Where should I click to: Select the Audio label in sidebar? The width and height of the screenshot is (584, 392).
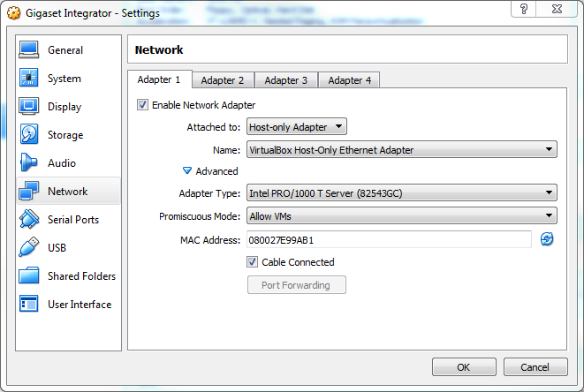click(62, 162)
